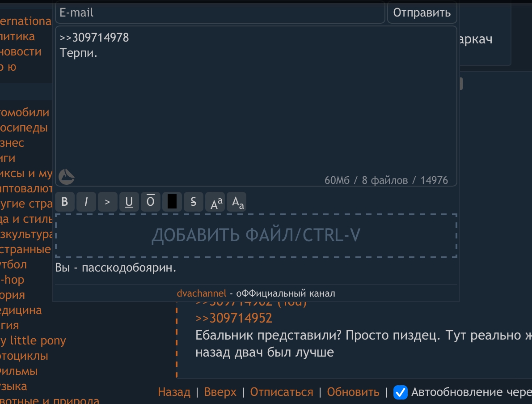The height and width of the screenshot is (404, 532).
Task: Open the dvachannel link
Action: pos(202,293)
